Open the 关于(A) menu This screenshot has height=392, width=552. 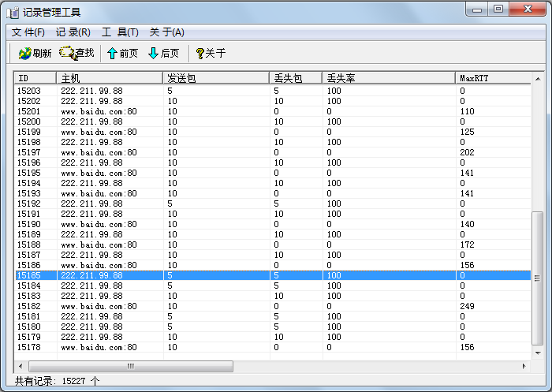pyautogui.click(x=166, y=32)
